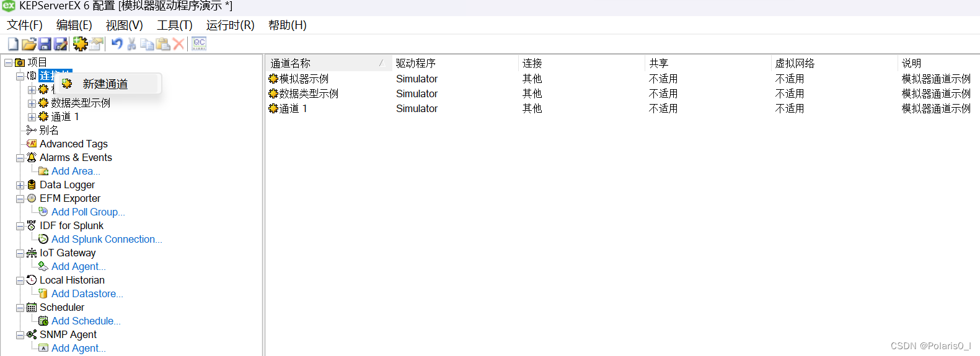This screenshot has height=356, width=980.
Task: Click the Add Splunk Connection... link
Action: pyautogui.click(x=107, y=239)
